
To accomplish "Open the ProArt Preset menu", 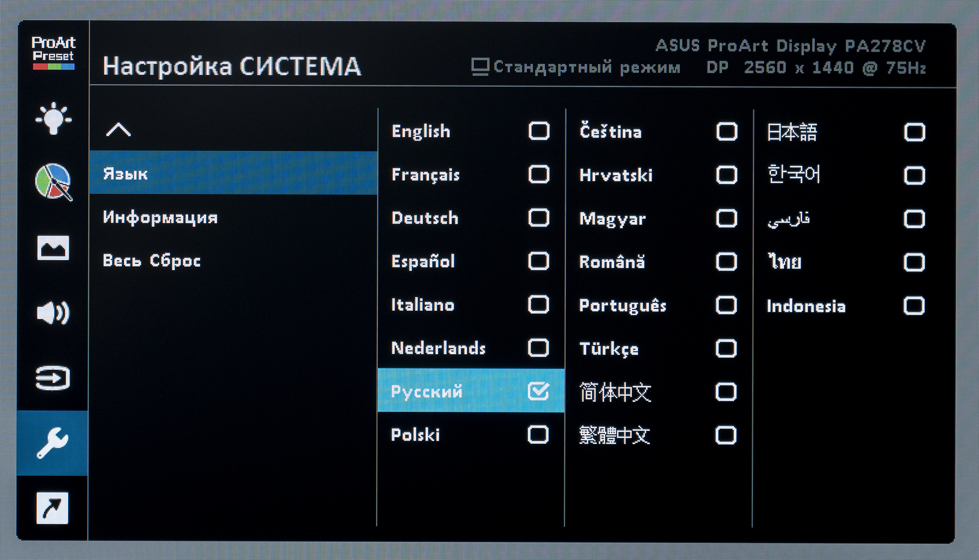I will [x=53, y=53].
